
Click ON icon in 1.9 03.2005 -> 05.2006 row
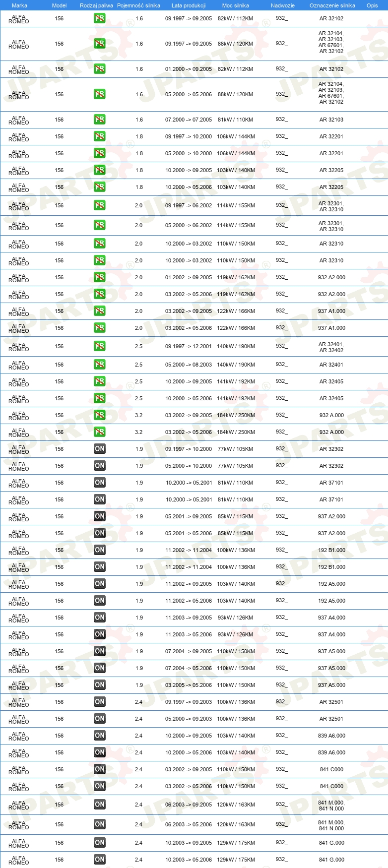click(100, 685)
